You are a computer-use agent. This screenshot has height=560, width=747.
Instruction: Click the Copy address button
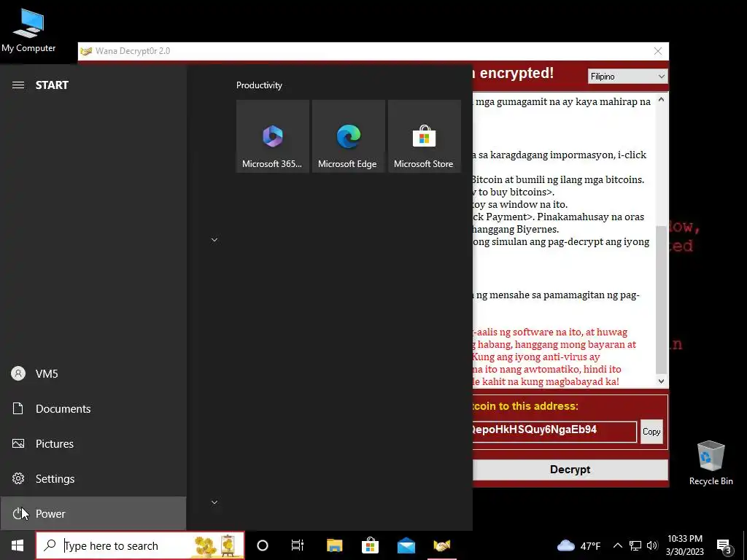(651, 432)
